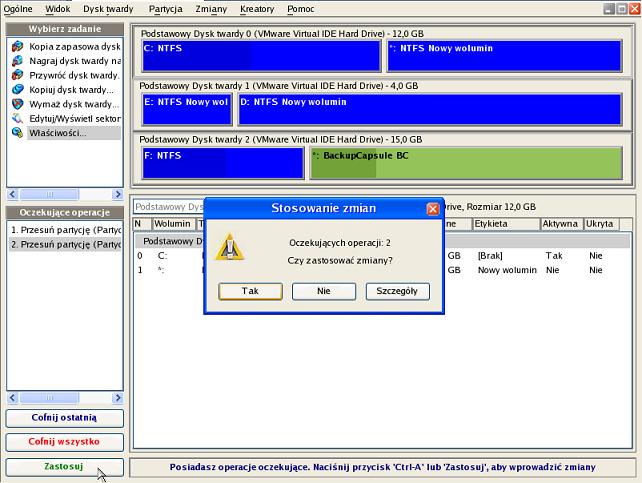Image resolution: width=642 pixels, height=483 pixels.
Task: Click the disk selector field above table
Action: coord(169,207)
